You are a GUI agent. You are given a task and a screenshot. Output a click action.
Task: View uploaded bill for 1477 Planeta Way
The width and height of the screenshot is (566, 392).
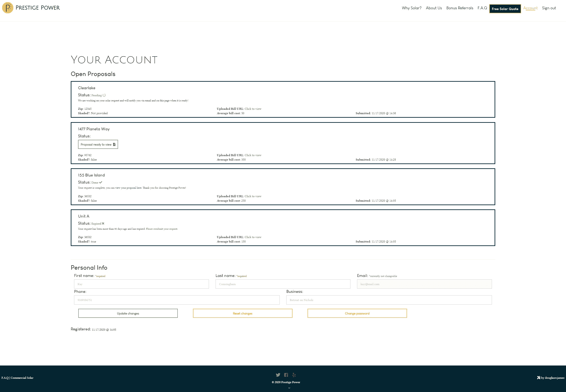coord(253,155)
